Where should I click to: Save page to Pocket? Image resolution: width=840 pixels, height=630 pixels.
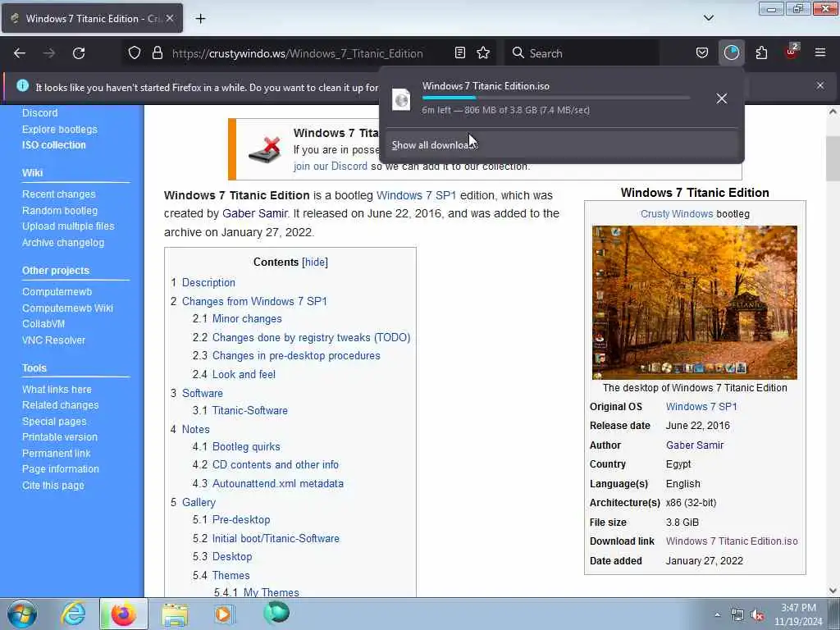(x=702, y=52)
